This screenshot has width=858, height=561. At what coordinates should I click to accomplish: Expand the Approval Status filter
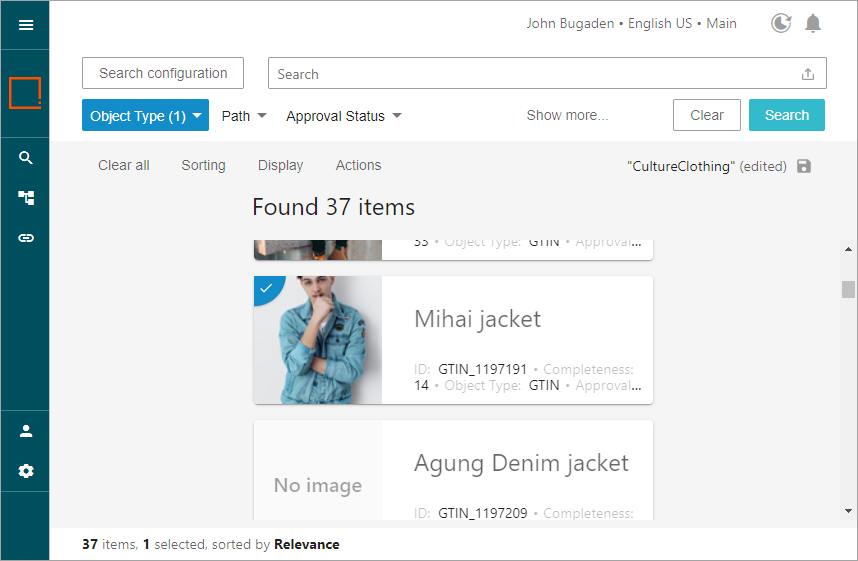pos(343,116)
